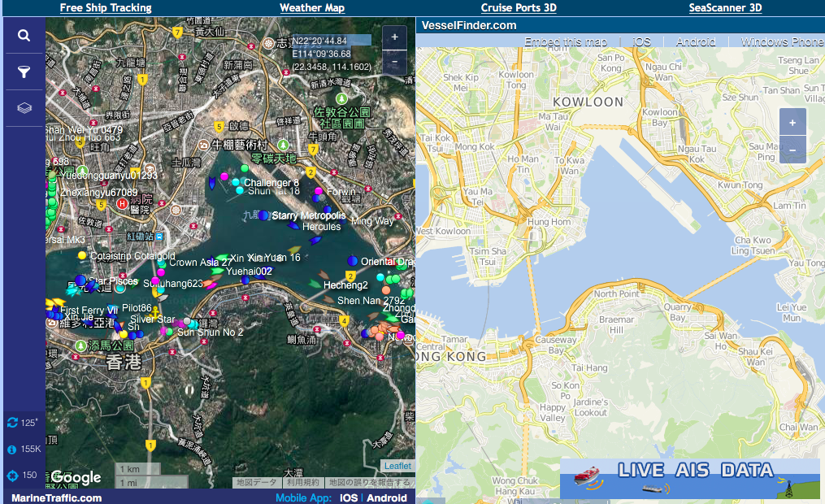Viewport: 825px width, 504px height.
Task: Select the Sun Shun No 2 vessel marker
Action: [169, 332]
